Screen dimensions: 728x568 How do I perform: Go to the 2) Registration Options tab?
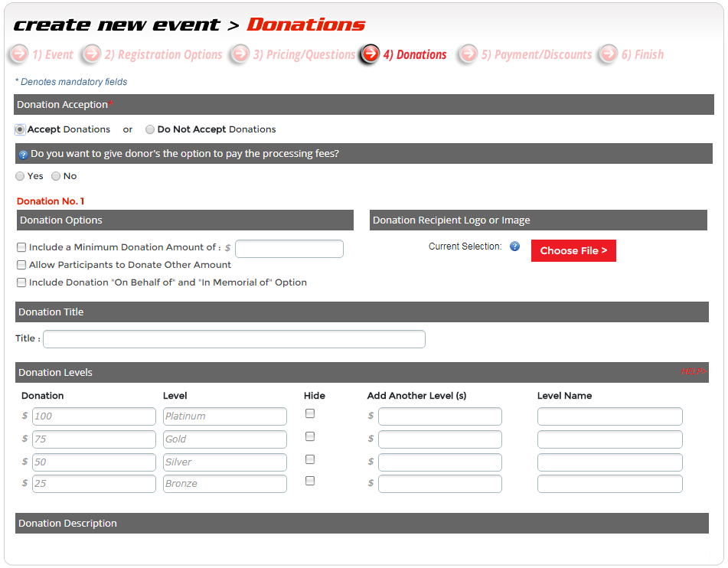[163, 54]
